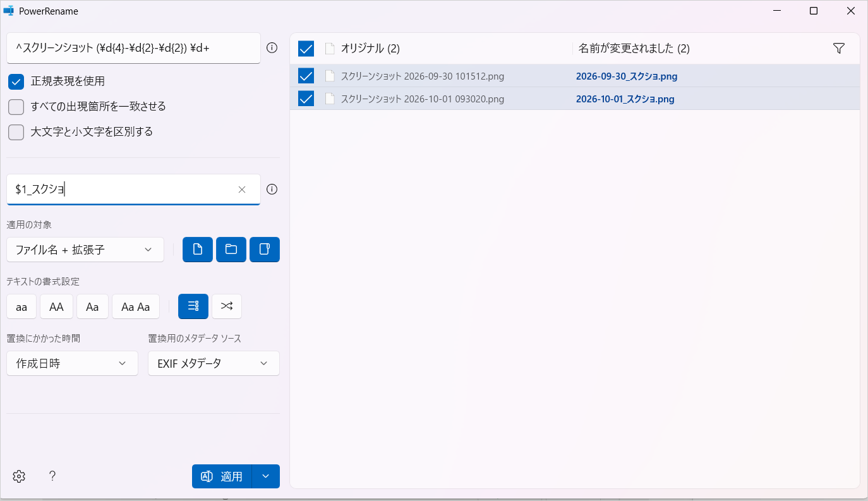
Task: Focus the search regex input field
Action: click(x=134, y=48)
